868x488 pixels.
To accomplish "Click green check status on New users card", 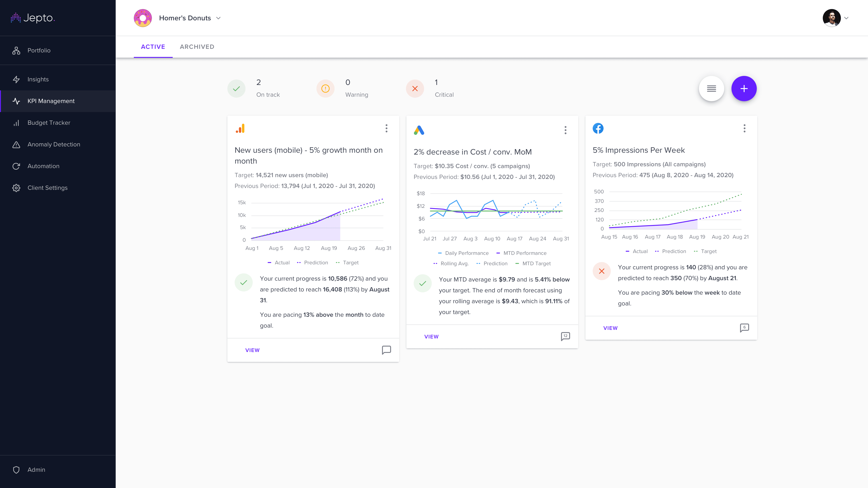I will (x=244, y=283).
